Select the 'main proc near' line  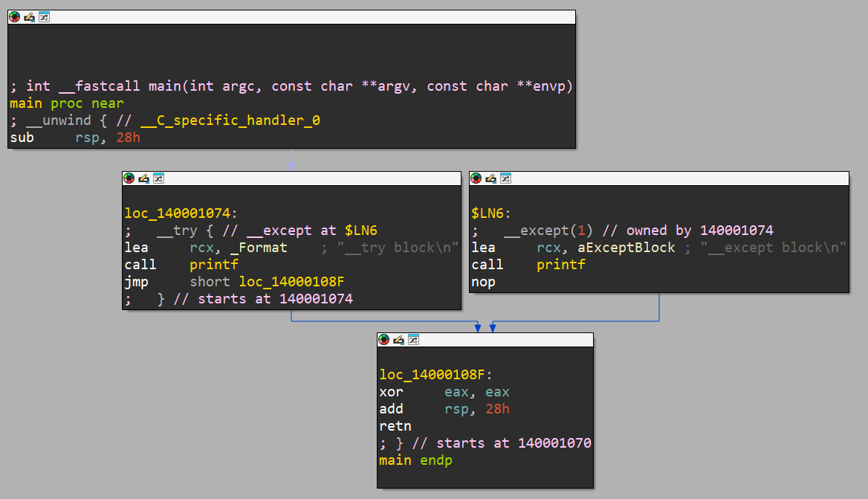[67, 103]
